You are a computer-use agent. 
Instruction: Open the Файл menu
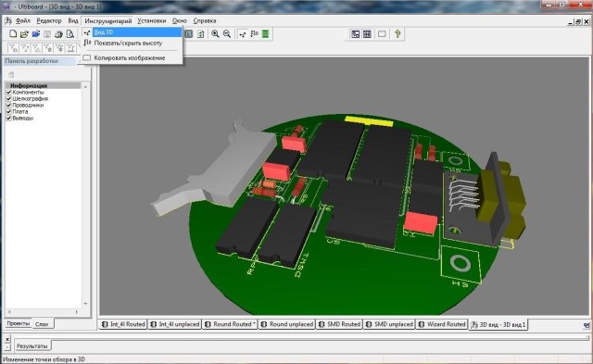[x=23, y=20]
